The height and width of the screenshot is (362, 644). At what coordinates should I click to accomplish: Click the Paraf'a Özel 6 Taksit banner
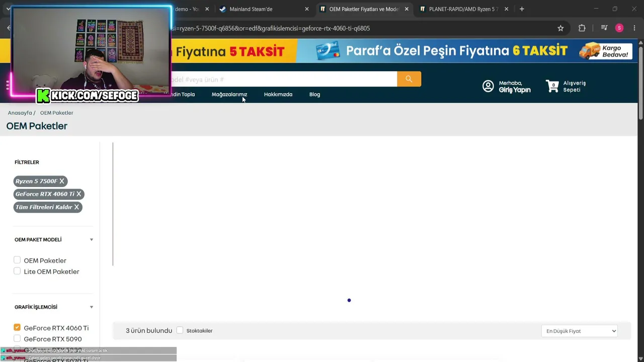[x=467, y=51]
